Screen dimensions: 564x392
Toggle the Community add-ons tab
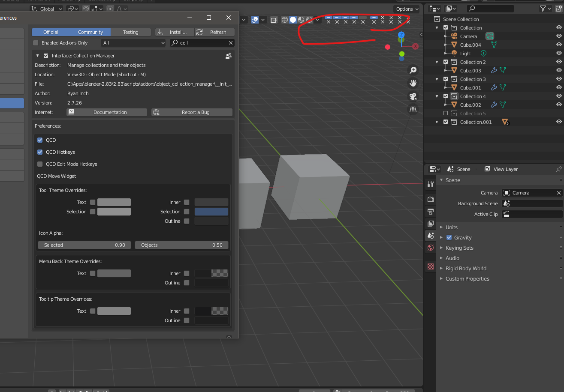tap(90, 32)
